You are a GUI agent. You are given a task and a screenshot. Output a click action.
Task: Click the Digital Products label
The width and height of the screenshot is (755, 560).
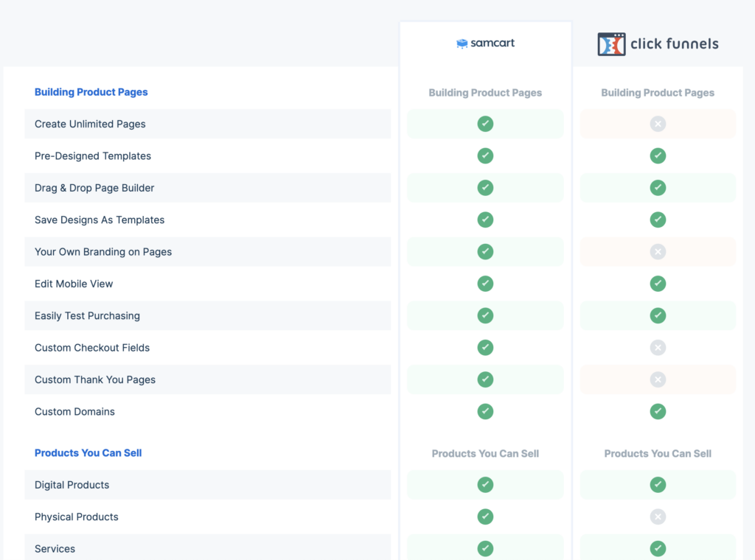[x=72, y=485]
